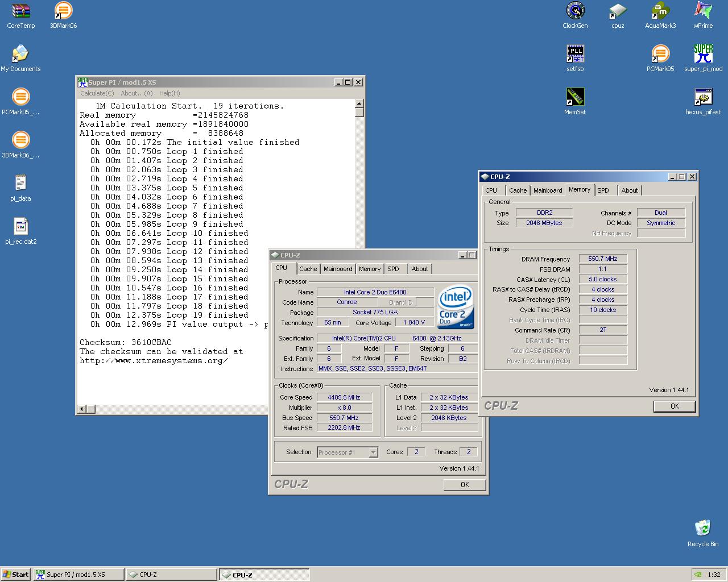Click the Rated FSB 2202.8 MHz value
The width and height of the screenshot is (728, 582).
click(x=344, y=427)
